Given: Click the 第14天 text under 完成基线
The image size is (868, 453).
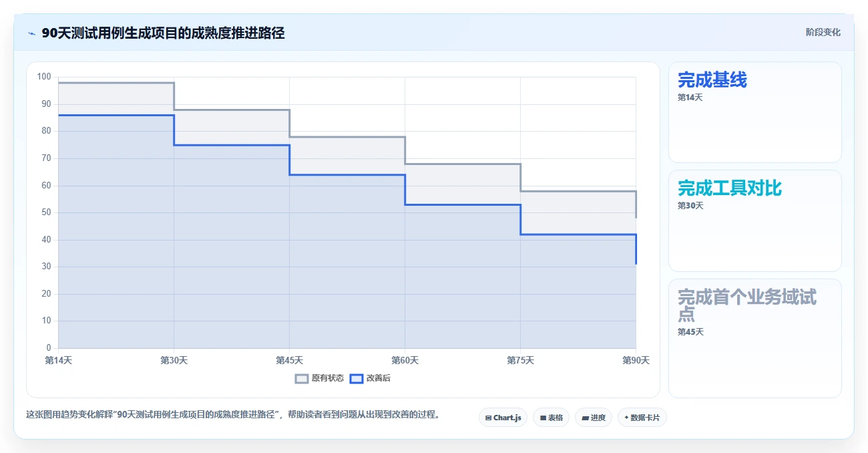Looking at the screenshot, I should pos(690,98).
